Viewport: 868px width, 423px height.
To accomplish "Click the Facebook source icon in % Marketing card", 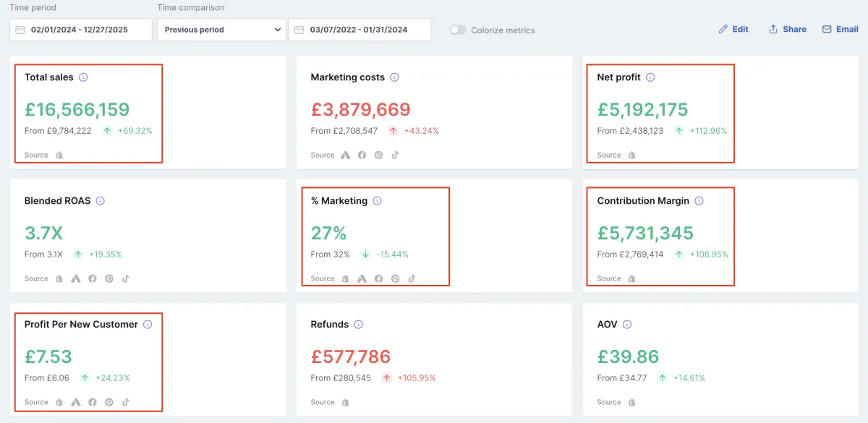I will pyautogui.click(x=378, y=279).
